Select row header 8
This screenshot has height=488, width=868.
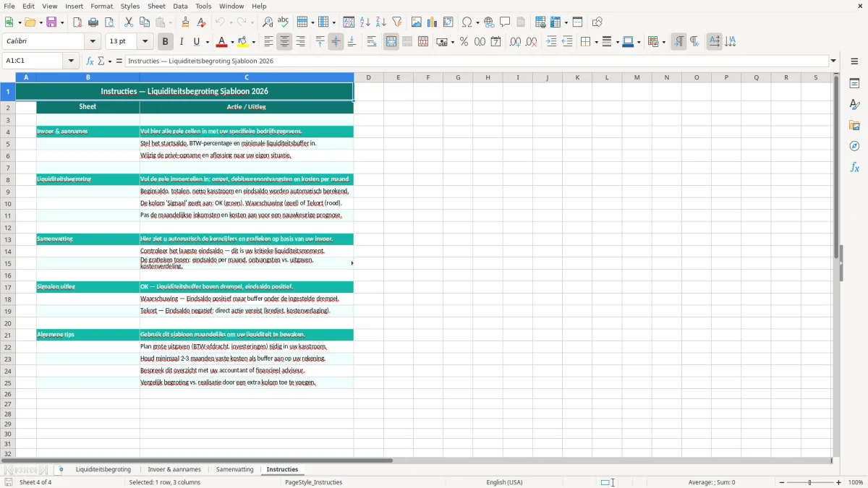click(x=8, y=179)
